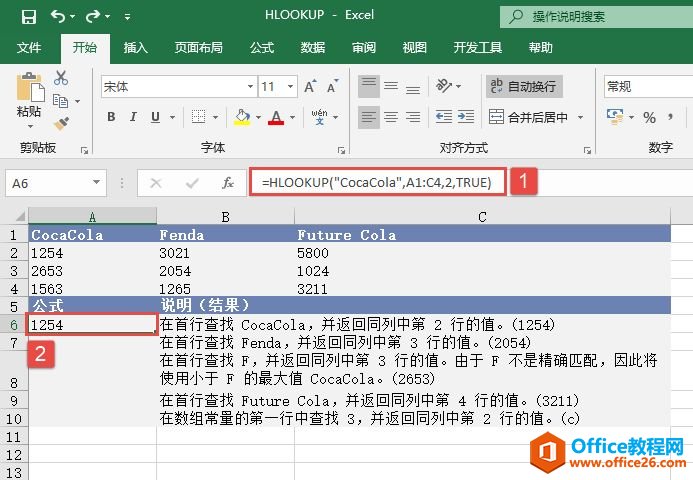693x480 pixels.
Task: Click the accounting number format icon
Action: click(615, 117)
